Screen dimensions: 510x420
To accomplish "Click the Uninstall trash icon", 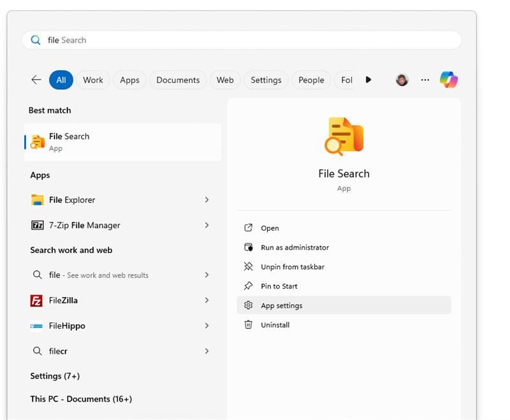I will pyautogui.click(x=248, y=325).
